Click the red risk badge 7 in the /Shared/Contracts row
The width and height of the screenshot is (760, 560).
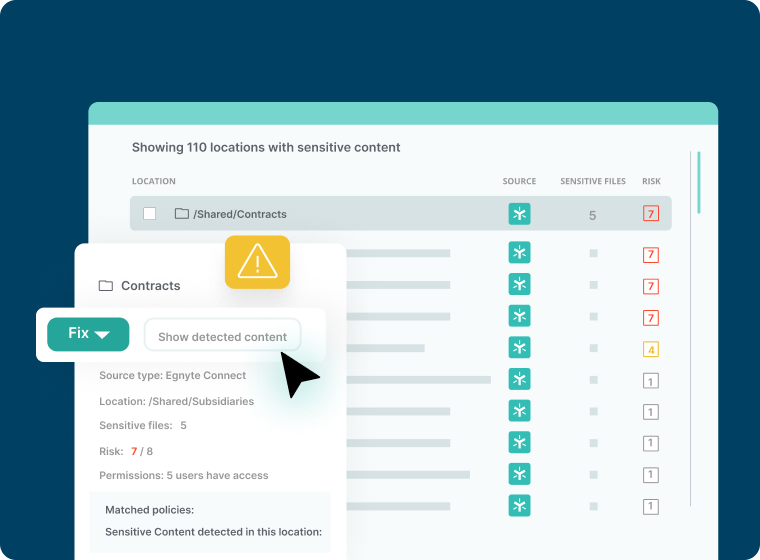(x=651, y=214)
